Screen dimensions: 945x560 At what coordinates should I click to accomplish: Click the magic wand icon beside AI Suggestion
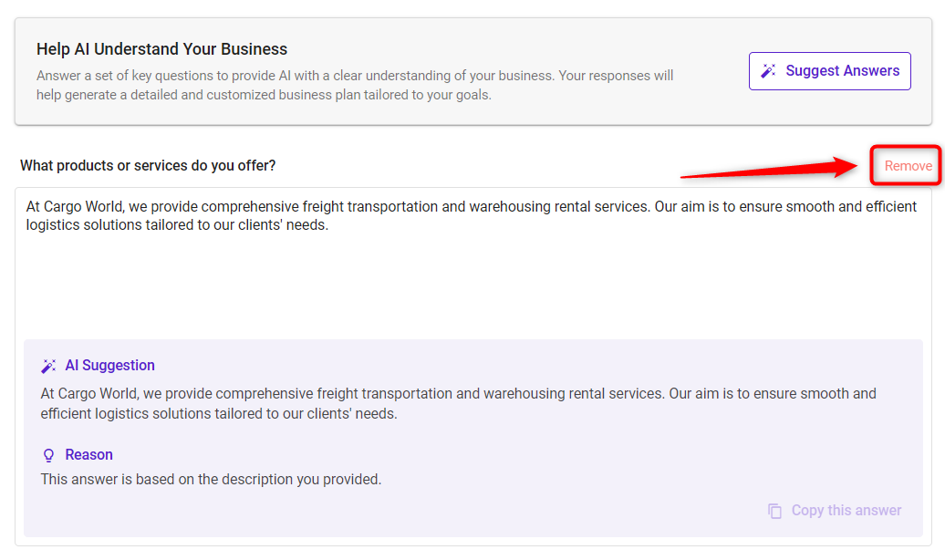(x=48, y=366)
